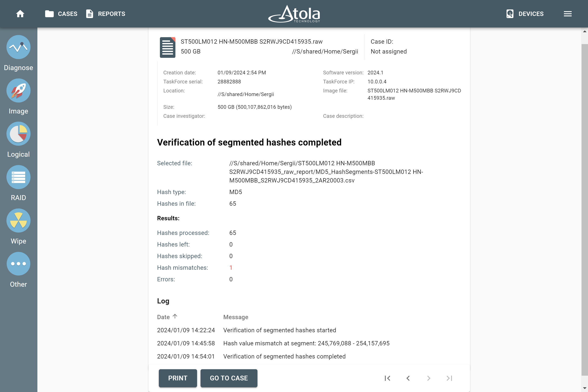Select the 'hashes started' log row
This screenshot has width=588, height=392.
[x=247, y=330]
